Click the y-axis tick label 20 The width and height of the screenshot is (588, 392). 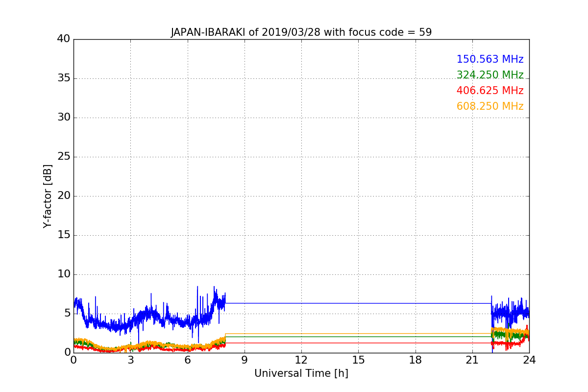pos(64,196)
